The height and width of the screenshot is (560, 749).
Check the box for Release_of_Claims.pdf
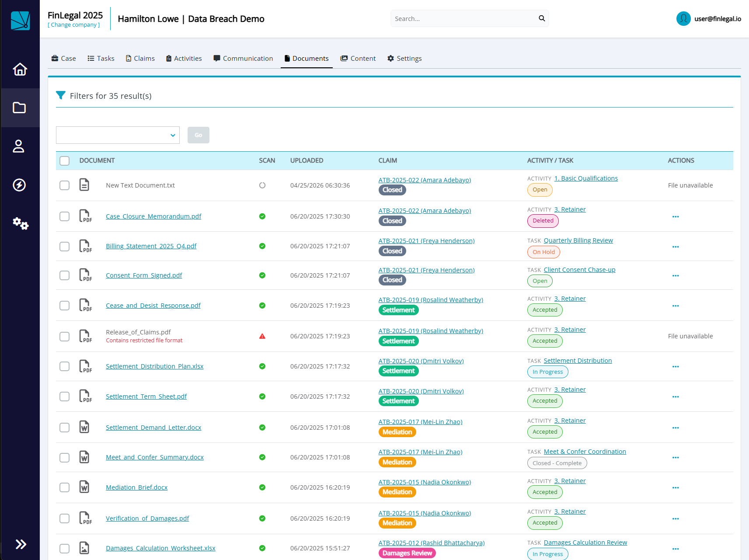65,337
